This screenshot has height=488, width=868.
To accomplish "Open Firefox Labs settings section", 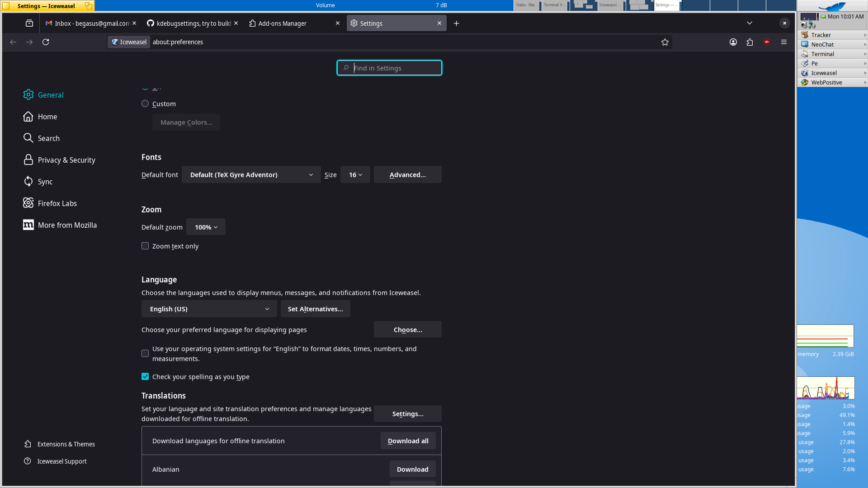I will click(57, 203).
